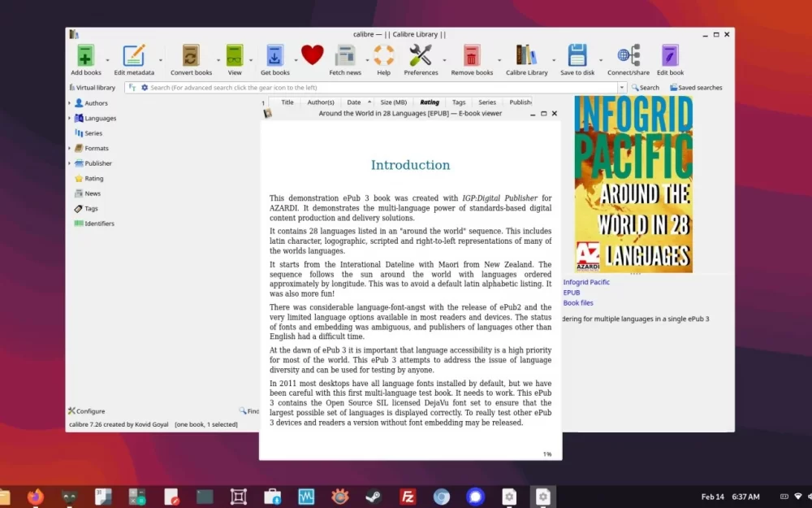Expand the Publisher tree node

tap(69, 163)
